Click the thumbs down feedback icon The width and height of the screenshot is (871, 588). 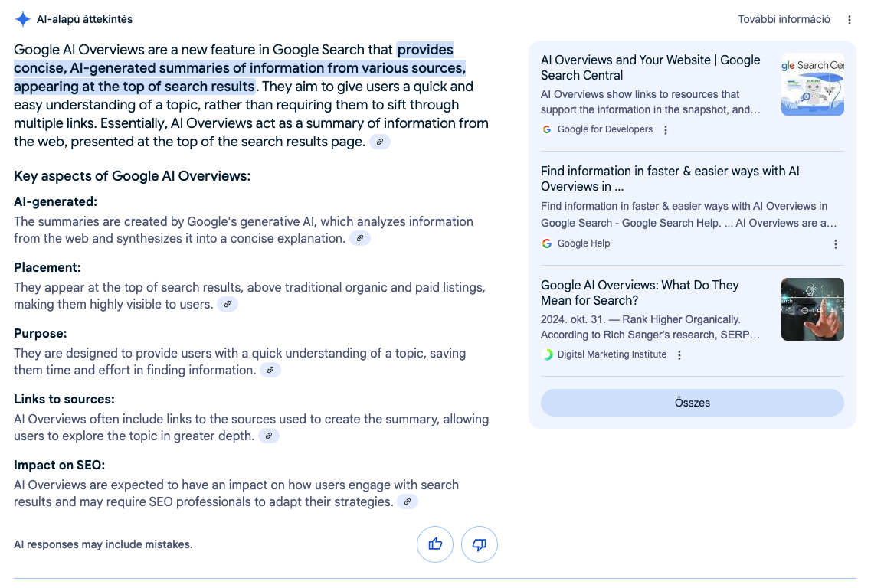(x=480, y=544)
